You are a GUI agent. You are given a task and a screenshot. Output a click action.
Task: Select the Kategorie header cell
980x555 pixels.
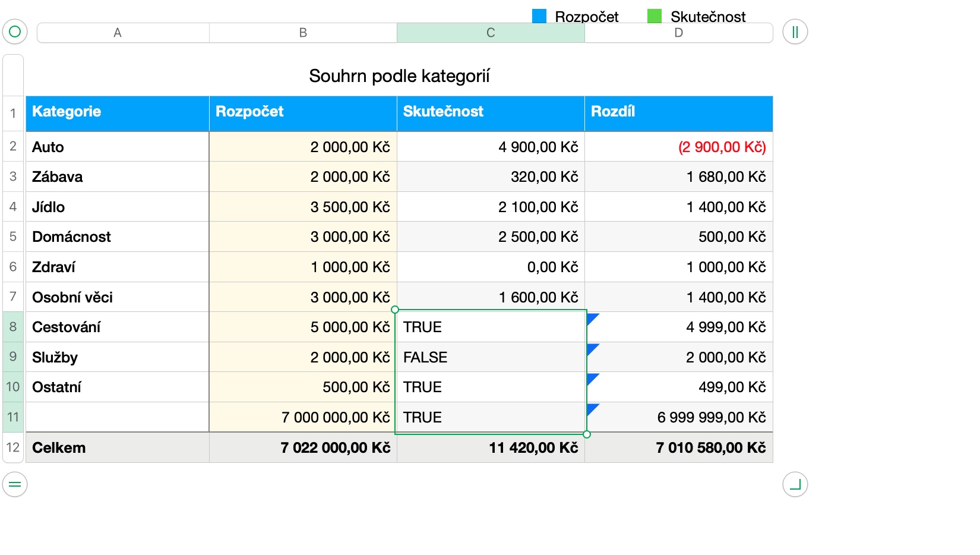point(118,113)
